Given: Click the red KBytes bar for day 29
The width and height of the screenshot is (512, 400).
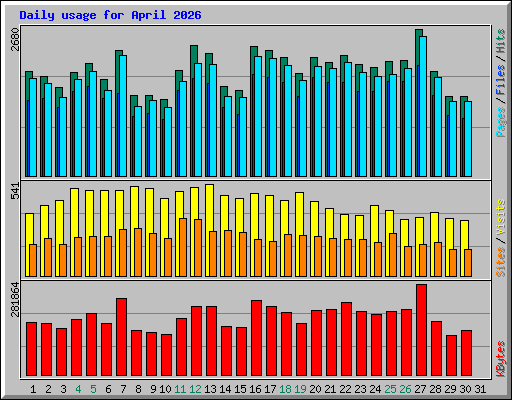Looking at the screenshot, I should (x=451, y=356).
